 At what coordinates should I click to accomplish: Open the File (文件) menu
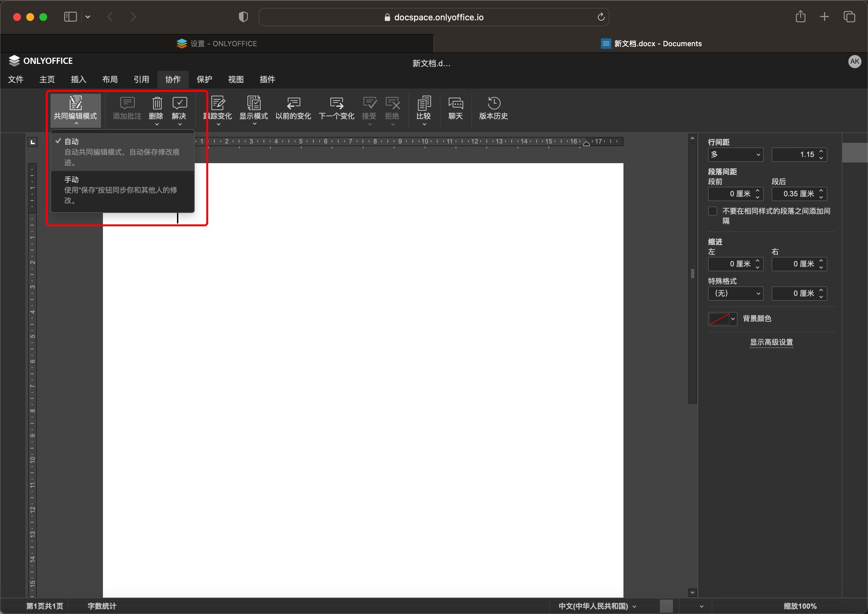click(x=15, y=79)
